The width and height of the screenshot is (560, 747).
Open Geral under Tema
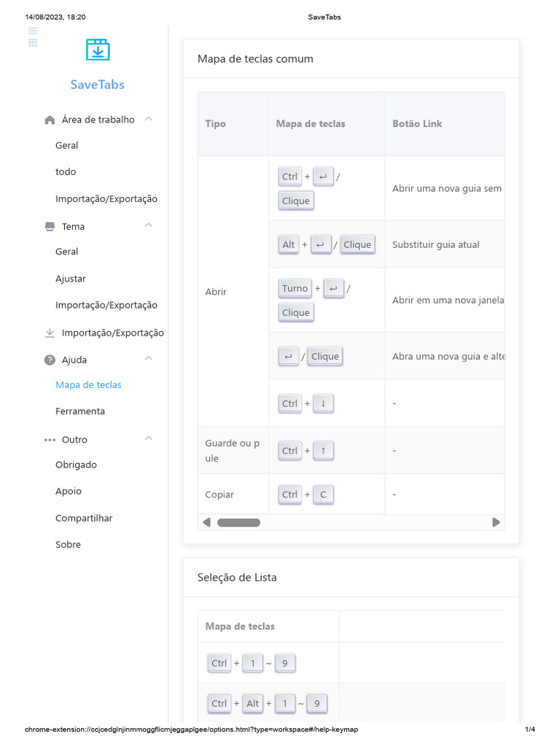click(66, 252)
